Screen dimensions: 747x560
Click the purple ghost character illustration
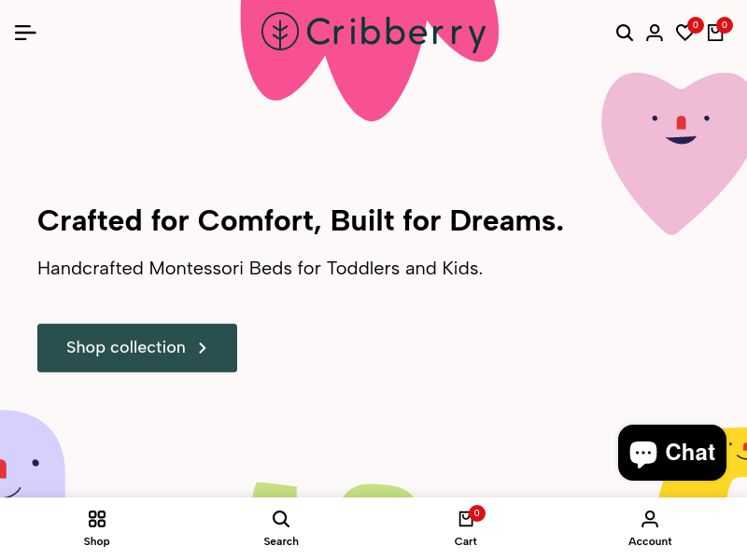30,457
